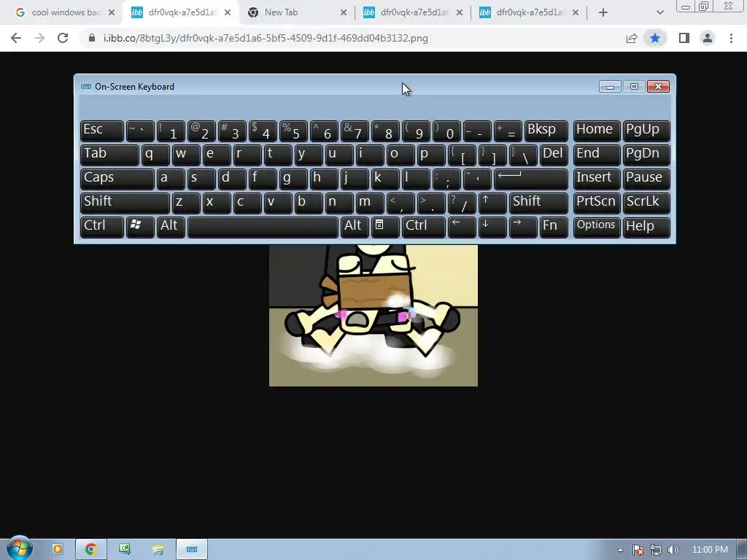Image resolution: width=747 pixels, height=560 pixels.
Task: Click Chrome's back arrow button
Action: 16,38
